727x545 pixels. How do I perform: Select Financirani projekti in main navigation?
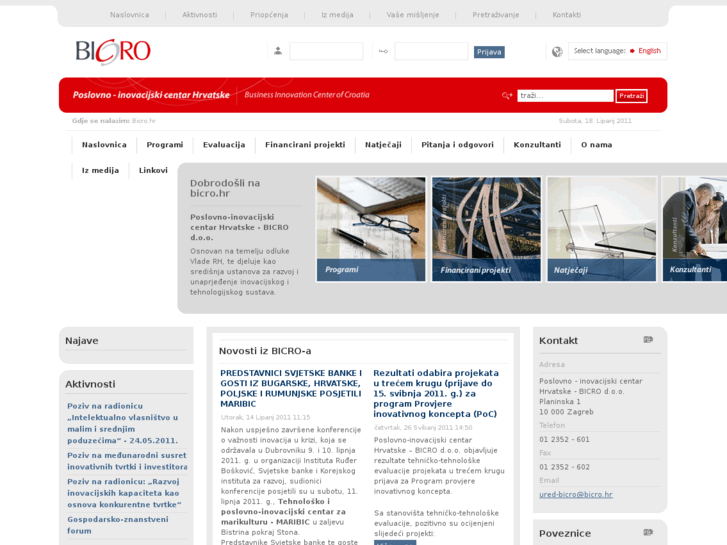click(x=305, y=145)
